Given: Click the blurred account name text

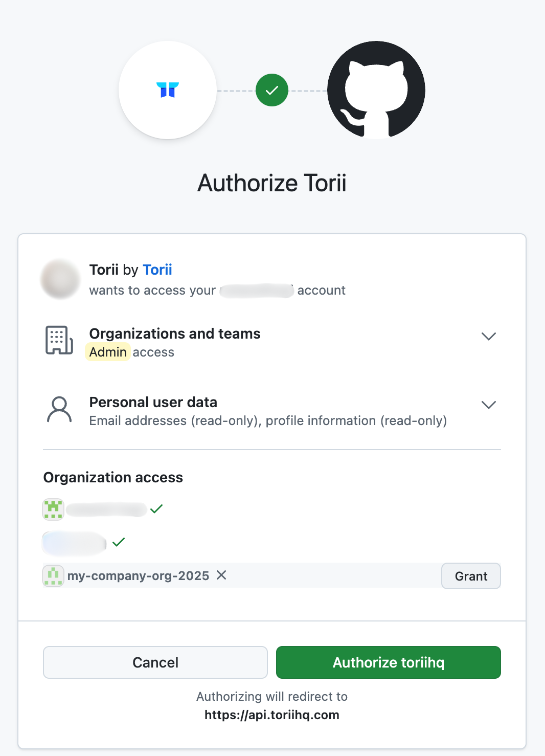Looking at the screenshot, I should coord(257,290).
